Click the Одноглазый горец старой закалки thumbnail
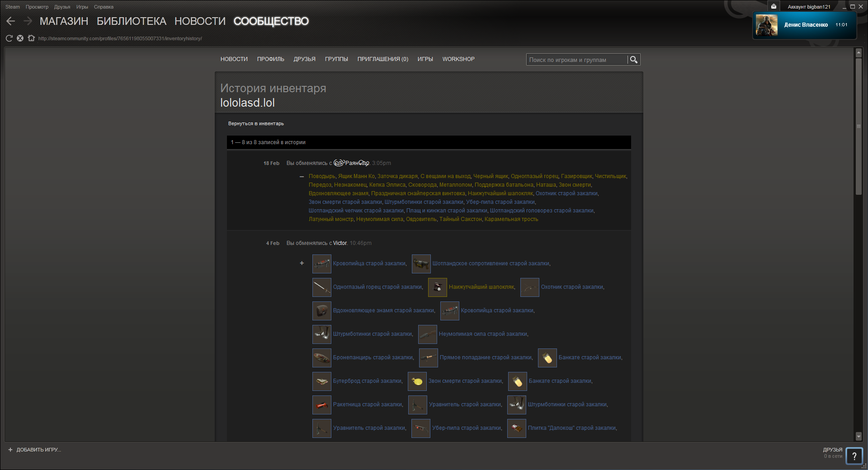 coord(321,287)
